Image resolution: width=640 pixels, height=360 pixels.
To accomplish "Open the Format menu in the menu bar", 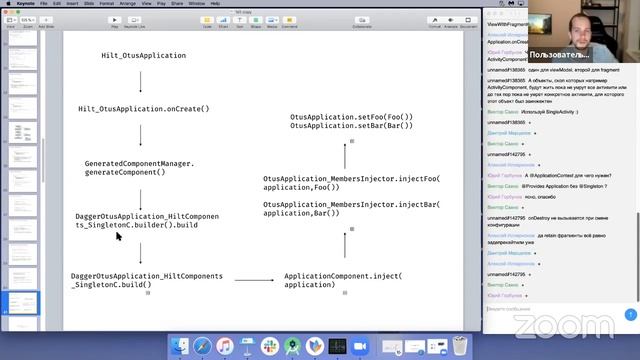I will (107, 3).
